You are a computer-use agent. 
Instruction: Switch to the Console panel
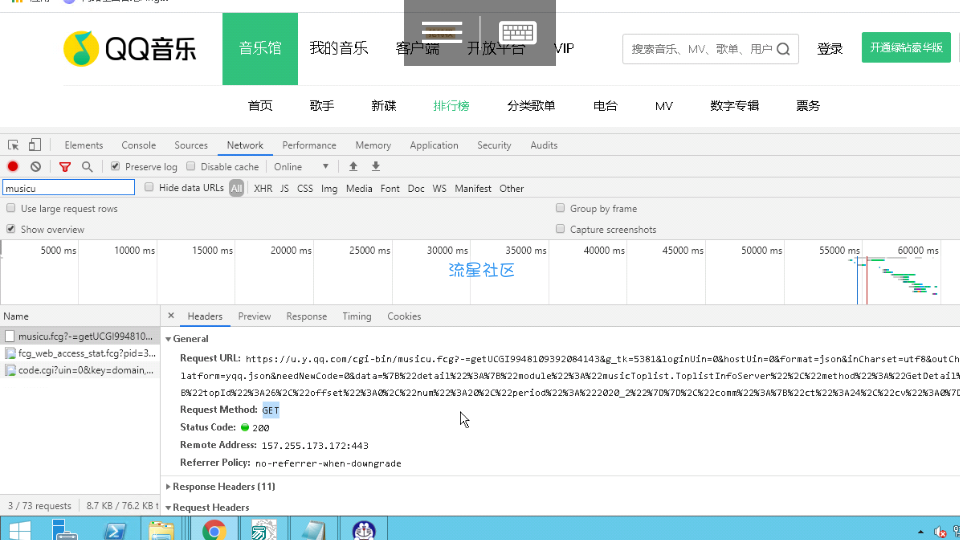pyautogui.click(x=138, y=145)
